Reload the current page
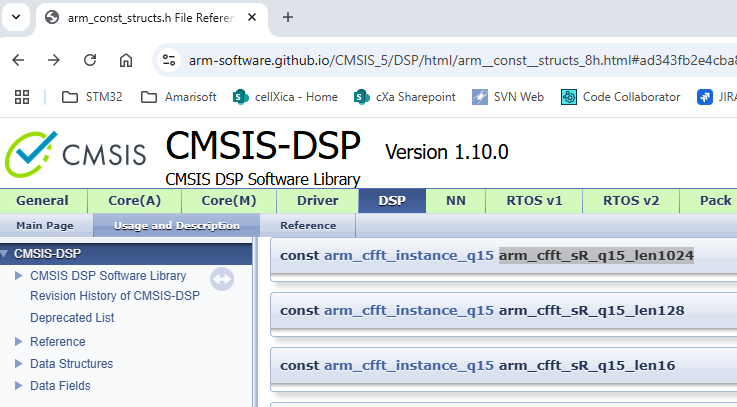 [x=90, y=60]
